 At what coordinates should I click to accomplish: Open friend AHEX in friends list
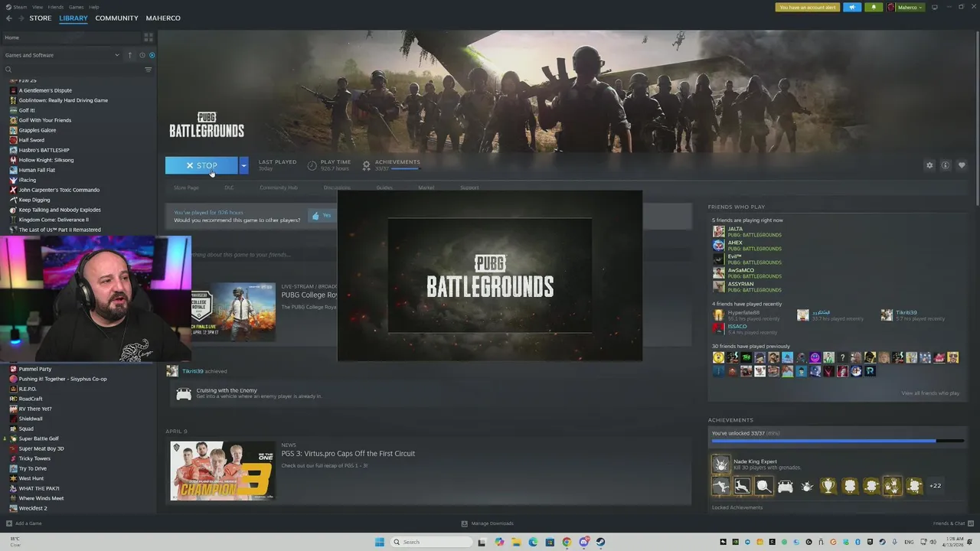(747, 245)
